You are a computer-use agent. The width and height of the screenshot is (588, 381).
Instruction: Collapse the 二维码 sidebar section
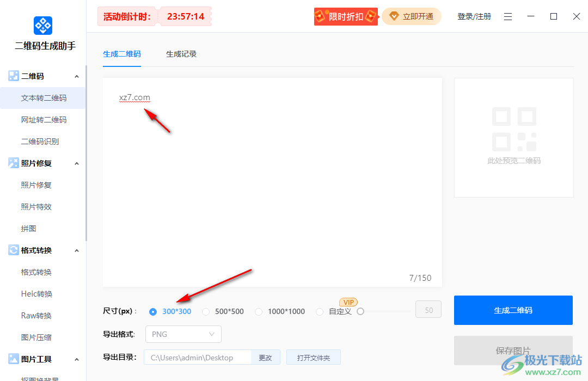click(x=76, y=76)
